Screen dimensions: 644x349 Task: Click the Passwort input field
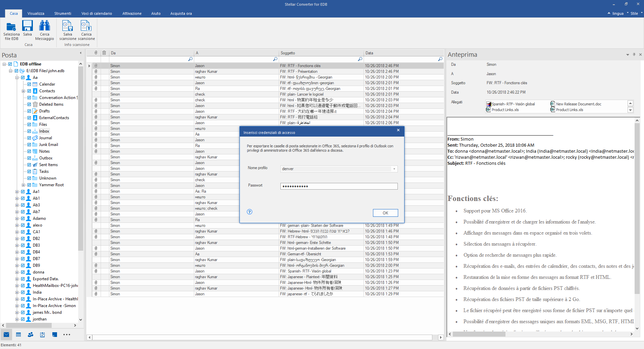339,186
